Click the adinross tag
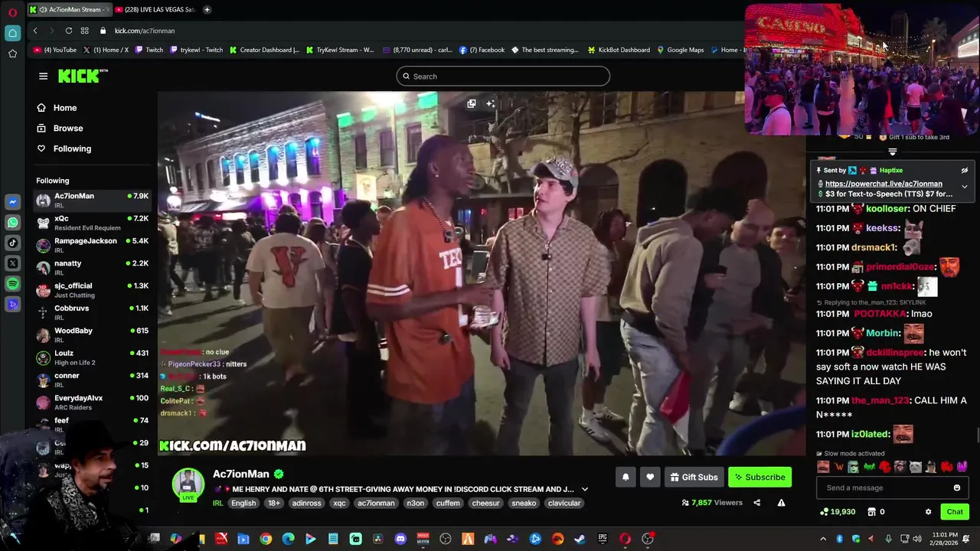 tap(307, 503)
